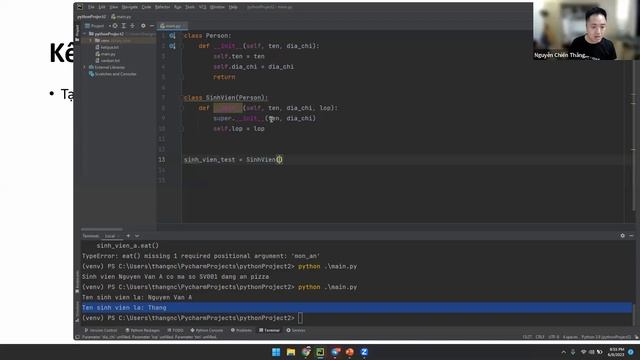Select the Local terminal session tab
The width and height of the screenshot is (640, 360).
tap(110, 236)
